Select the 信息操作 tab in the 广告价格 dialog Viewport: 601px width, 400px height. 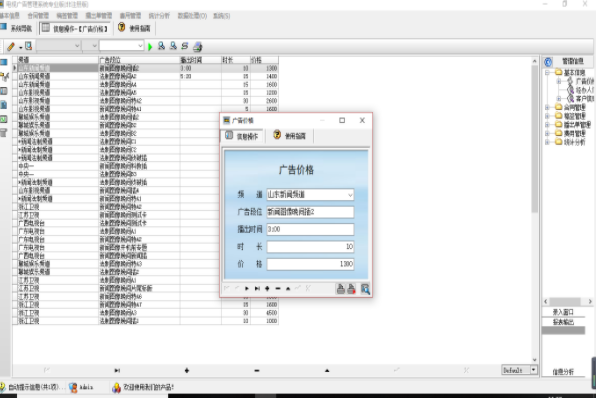(x=242, y=136)
